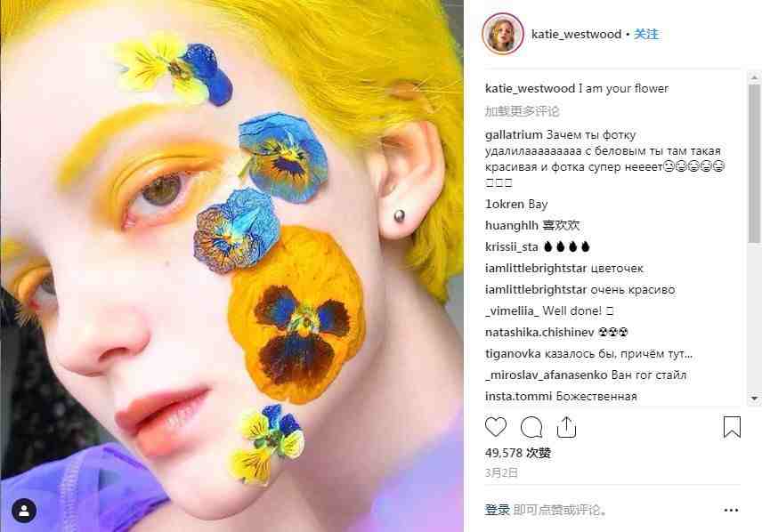Image resolution: width=762 pixels, height=532 pixels.
Task: Open the three-dot more options menu
Action: click(731, 511)
